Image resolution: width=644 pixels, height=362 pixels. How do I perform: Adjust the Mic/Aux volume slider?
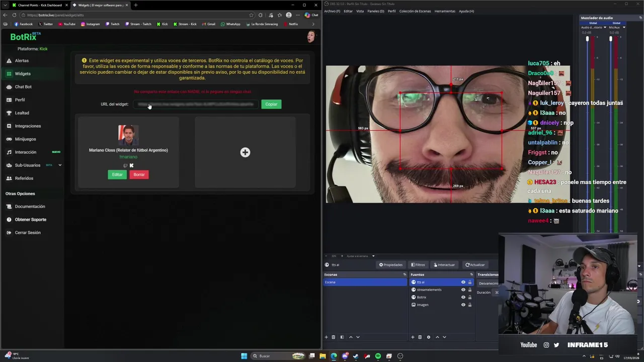point(611,39)
